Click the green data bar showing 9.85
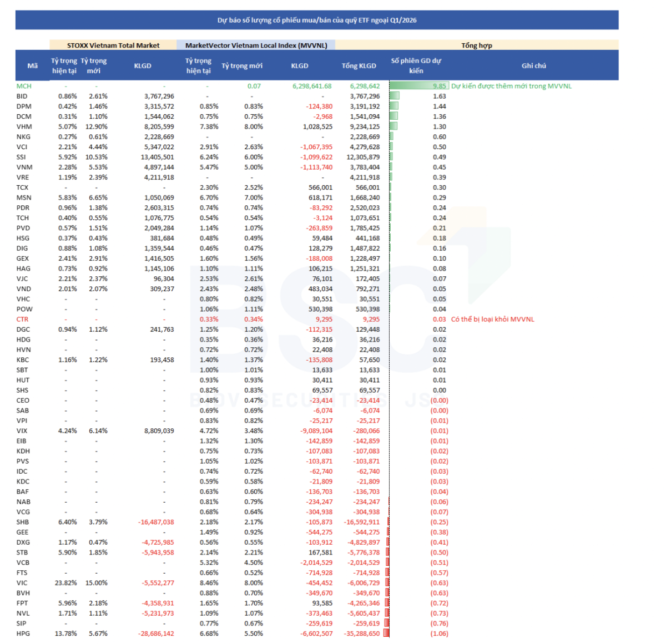Screen dimensions: 666x644 pos(418,86)
